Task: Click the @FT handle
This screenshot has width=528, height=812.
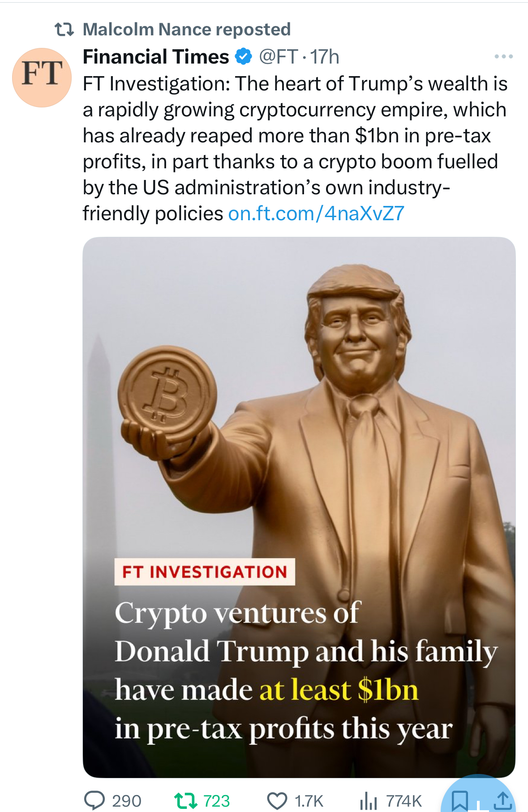Action: (x=278, y=57)
